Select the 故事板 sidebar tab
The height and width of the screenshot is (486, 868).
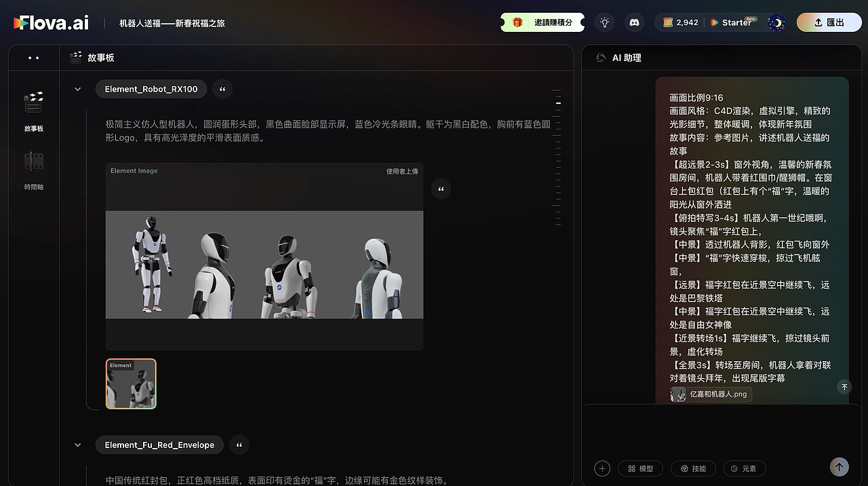[x=34, y=111]
